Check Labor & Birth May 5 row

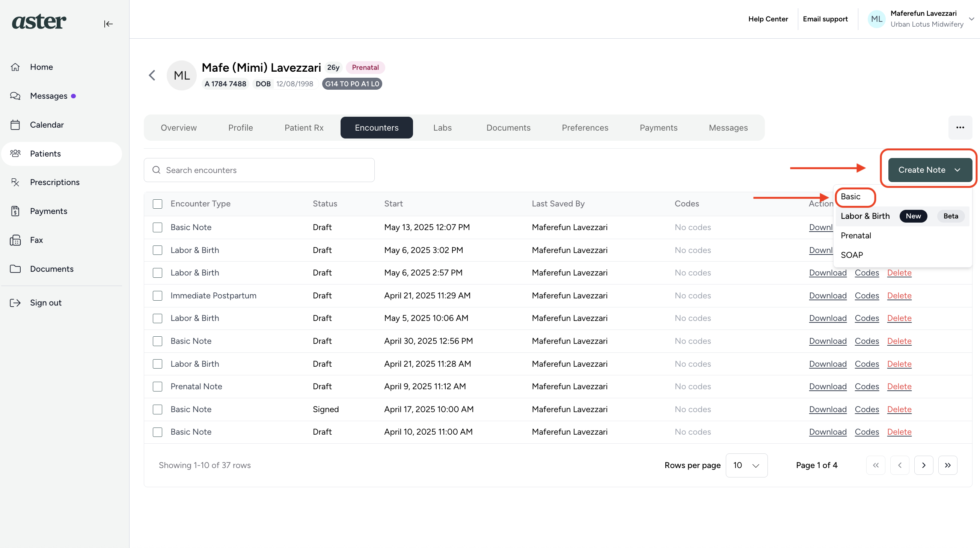[x=157, y=318]
